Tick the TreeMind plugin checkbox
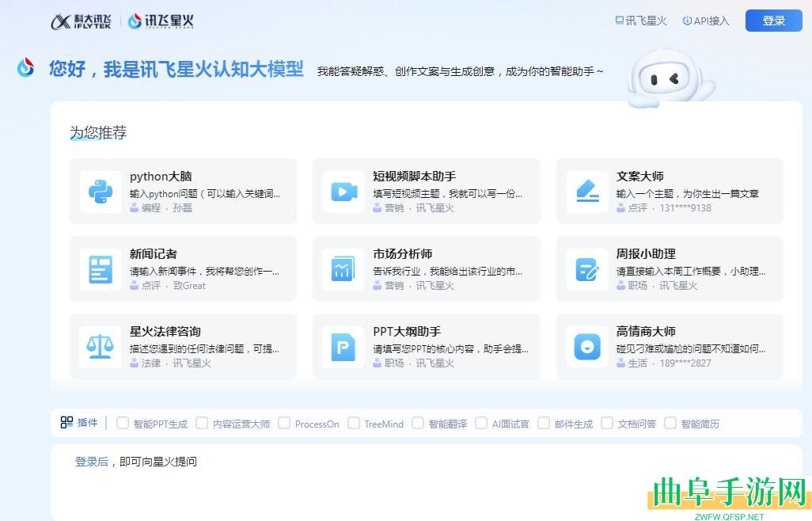The image size is (812, 521). pyautogui.click(x=354, y=423)
